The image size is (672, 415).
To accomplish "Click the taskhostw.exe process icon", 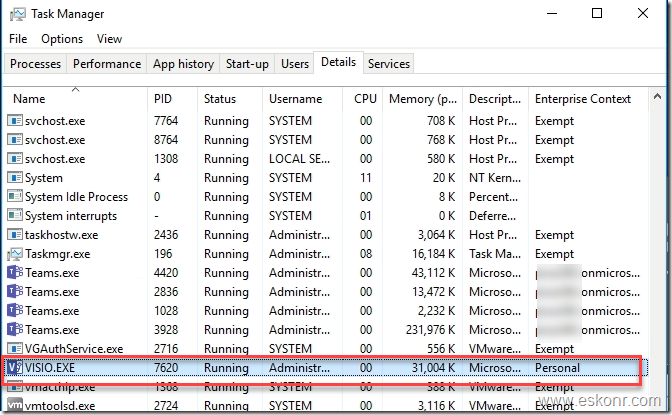I will (x=14, y=235).
